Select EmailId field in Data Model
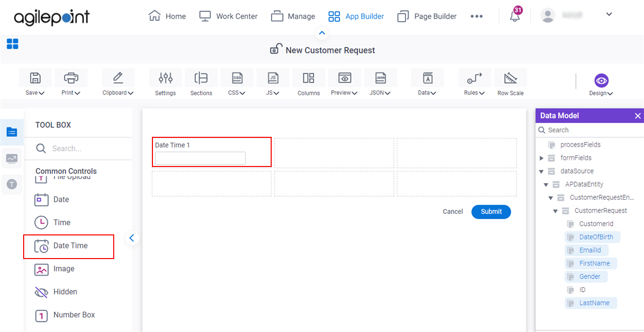This screenshot has height=332, width=644. 587,250
